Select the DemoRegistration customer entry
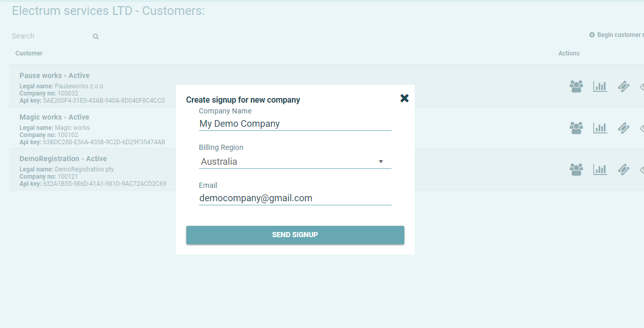Viewport: 644px width, 328px height. point(63,159)
